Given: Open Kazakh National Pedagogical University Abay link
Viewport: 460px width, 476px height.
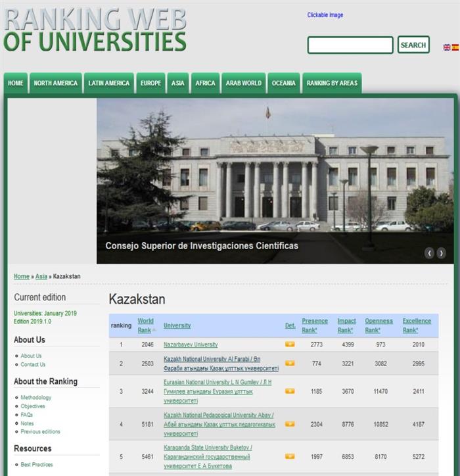Looking at the screenshot, I should coord(219,424).
